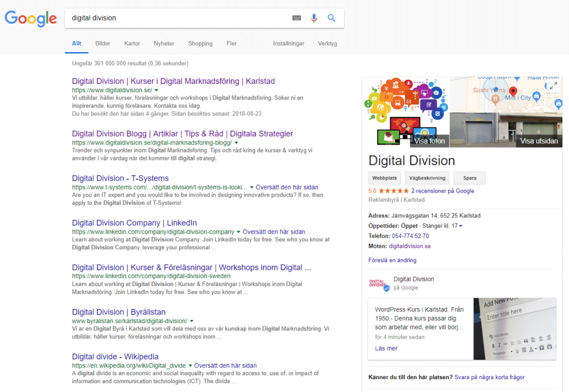Image resolution: width=569 pixels, height=392 pixels.
Task: Open dropdown arrow beside LinkedIn company URL
Action: pos(238,232)
